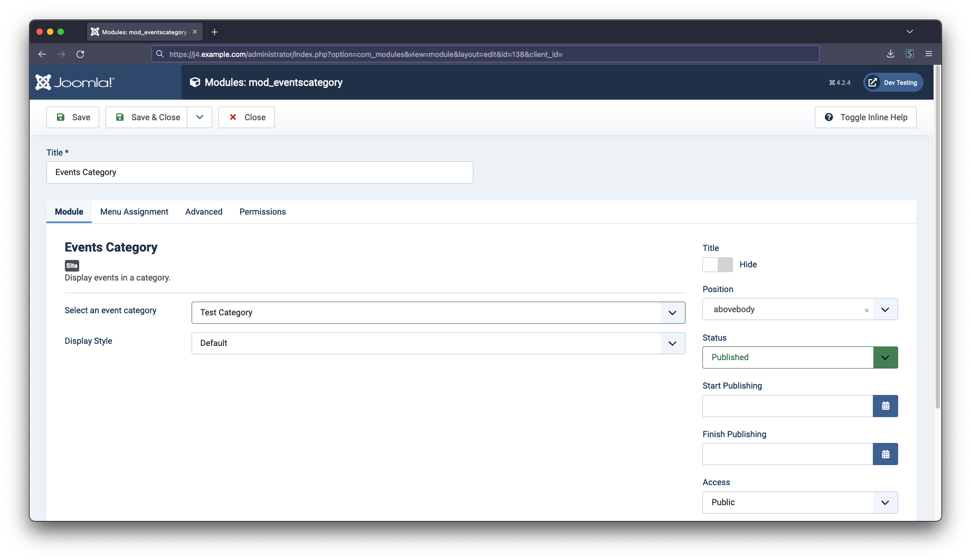
Task: Open the Display Style dropdown
Action: click(x=438, y=343)
